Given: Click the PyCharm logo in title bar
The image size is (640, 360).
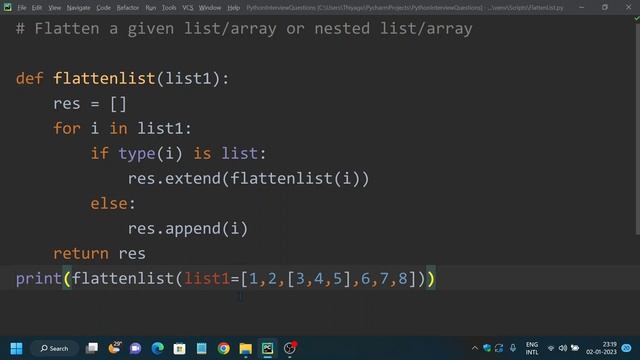Looking at the screenshot, I should 7,7.
